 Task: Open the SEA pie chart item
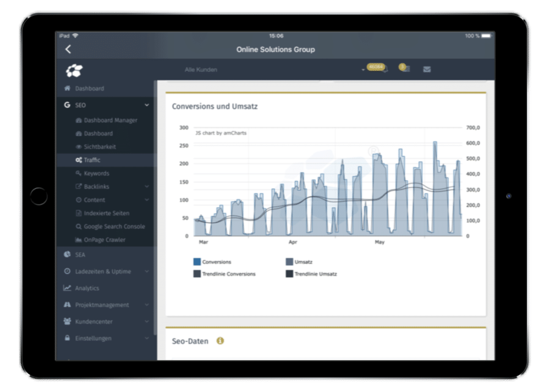coord(67,255)
